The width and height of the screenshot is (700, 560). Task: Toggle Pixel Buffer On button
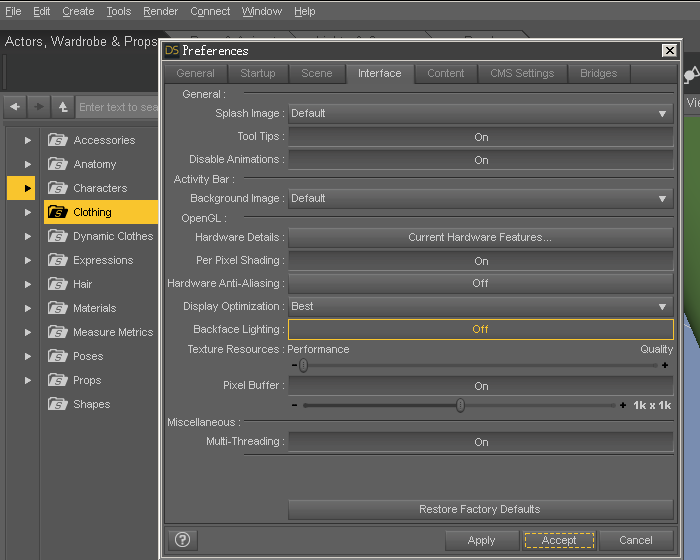click(x=481, y=386)
